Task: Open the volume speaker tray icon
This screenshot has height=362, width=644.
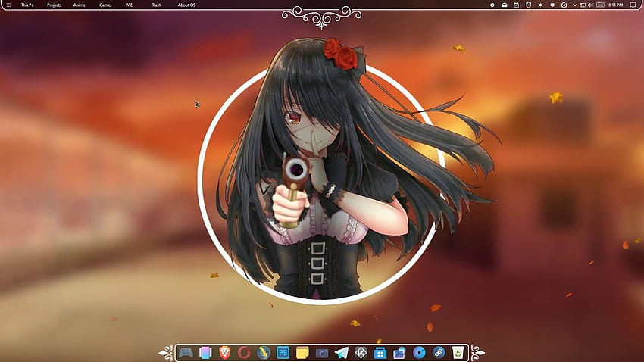Action: [x=591, y=5]
